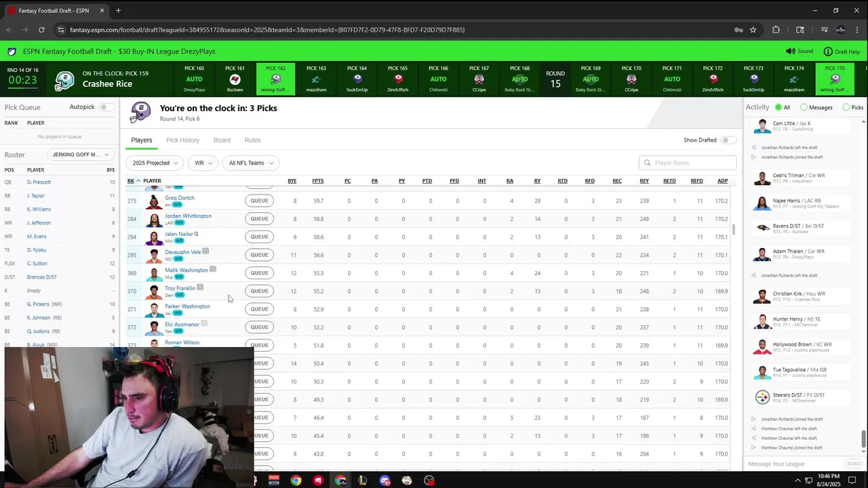Open news note icon beside Troy Franklin
The height and width of the screenshot is (488, 868).
tap(200, 287)
